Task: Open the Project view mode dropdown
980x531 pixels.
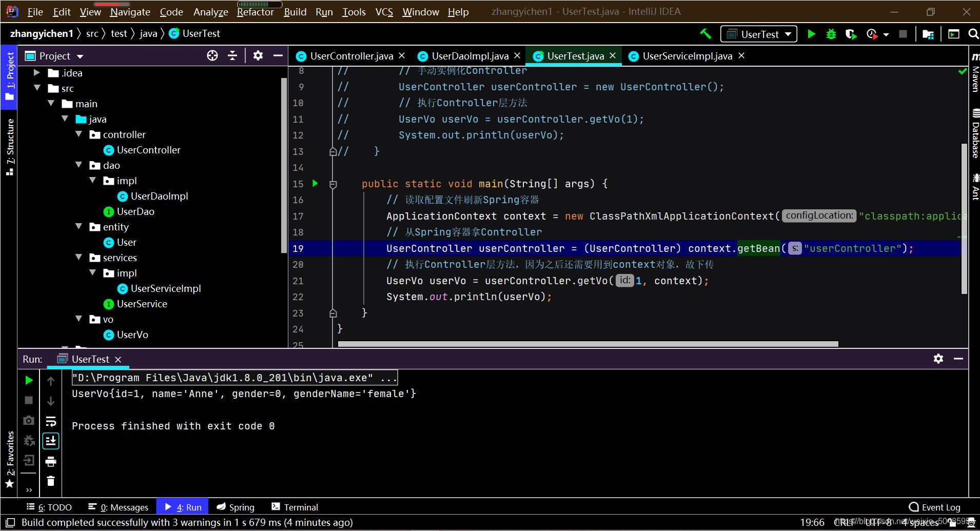Action: [54, 56]
